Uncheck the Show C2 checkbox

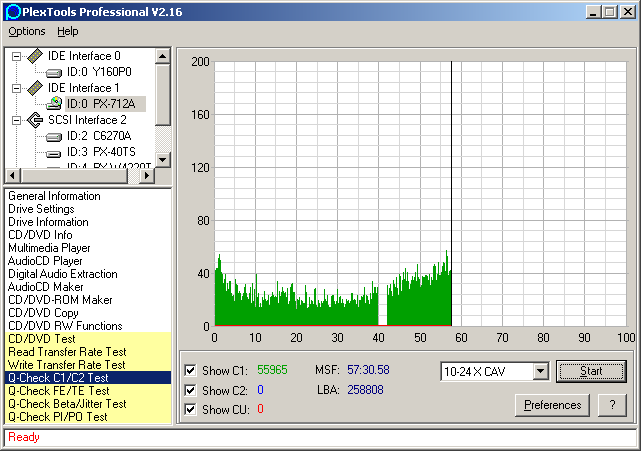click(190, 390)
